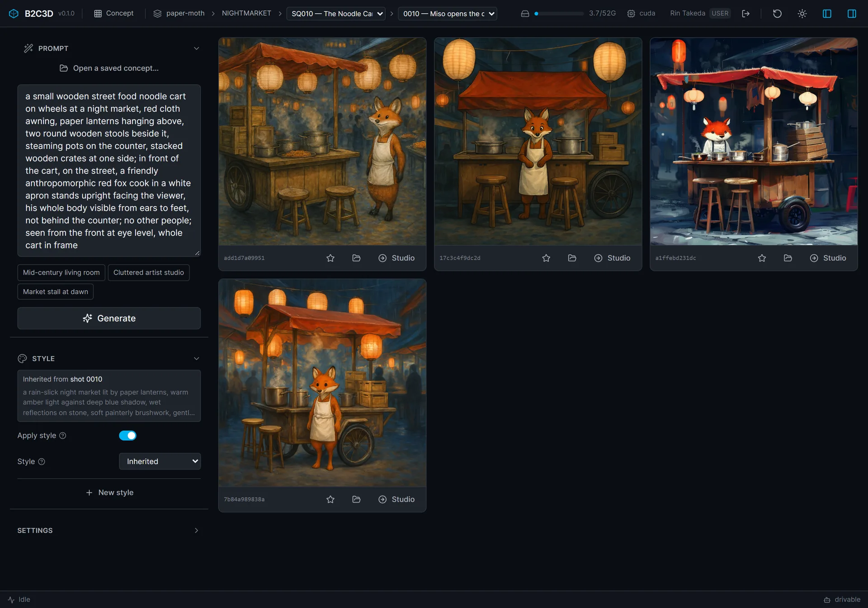Turn off the Apply style switch

[x=127, y=435]
